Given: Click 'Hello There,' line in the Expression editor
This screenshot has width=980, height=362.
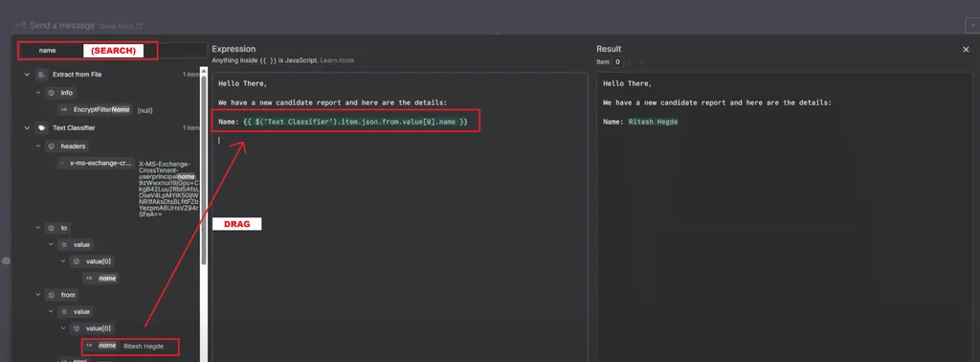Looking at the screenshot, I should 242,83.
